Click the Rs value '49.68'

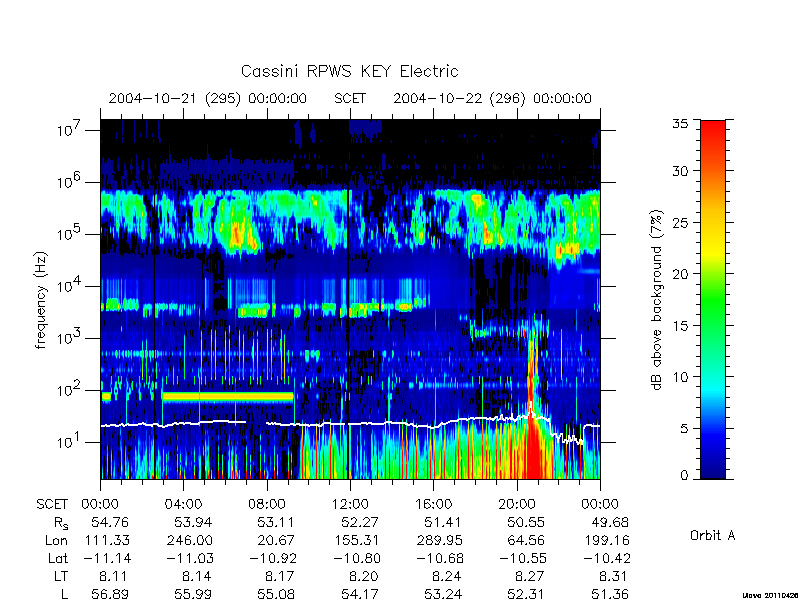tap(610, 522)
